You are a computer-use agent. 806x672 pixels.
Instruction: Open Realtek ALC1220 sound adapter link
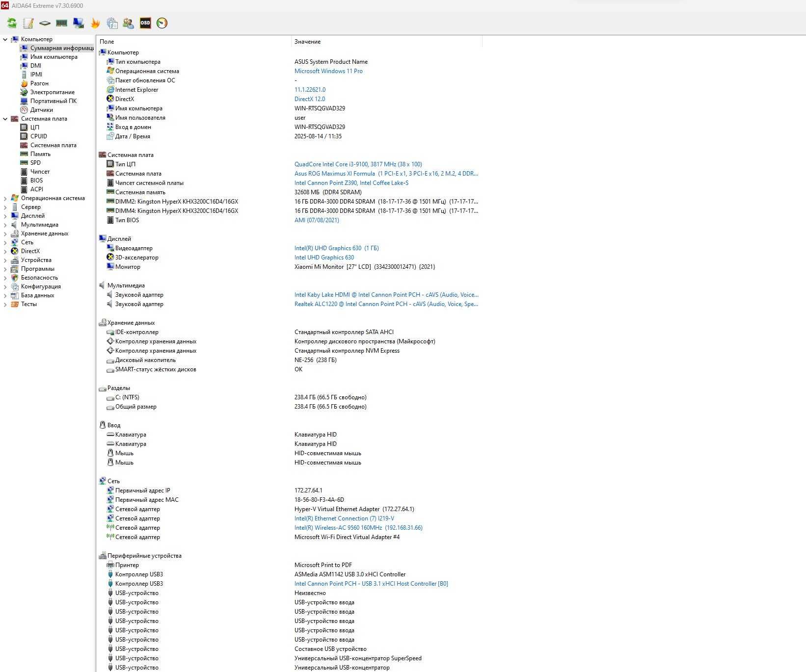pos(386,304)
